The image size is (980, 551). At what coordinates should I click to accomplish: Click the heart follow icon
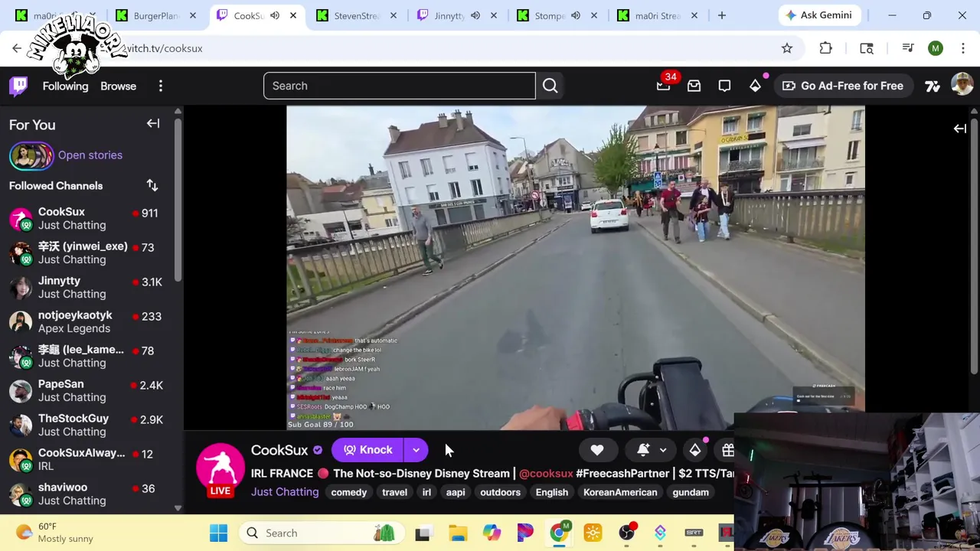coord(597,450)
